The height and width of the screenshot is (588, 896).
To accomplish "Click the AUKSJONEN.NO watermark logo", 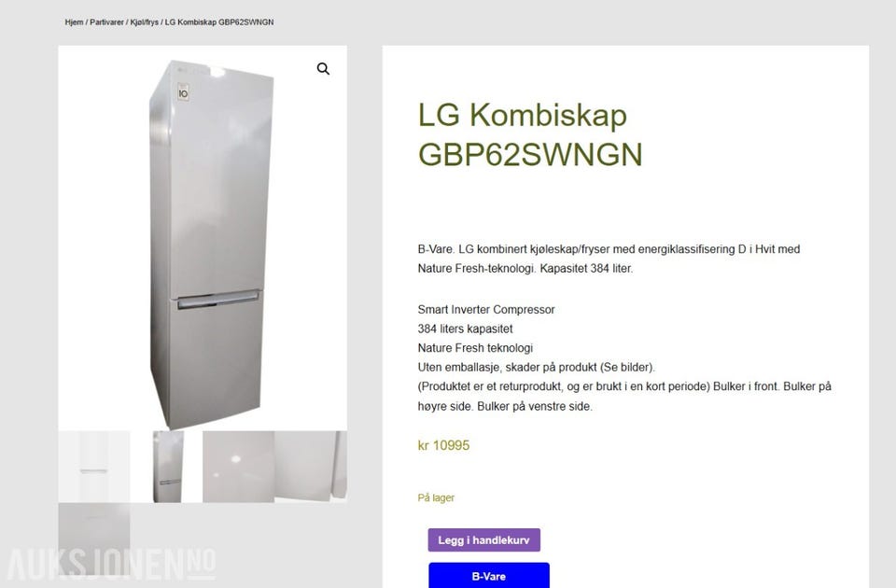I will pyautogui.click(x=112, y=565).
